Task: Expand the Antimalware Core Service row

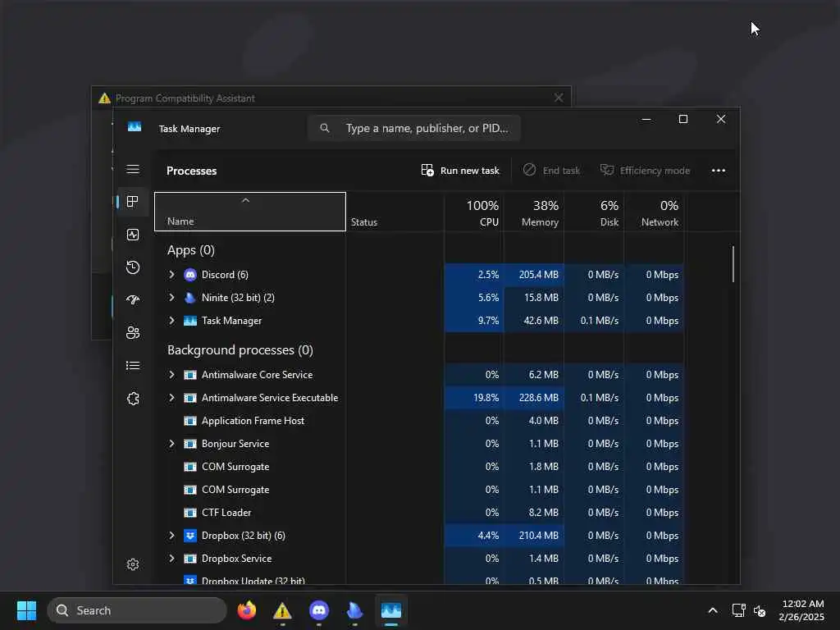Action: (x=172, y=374)
